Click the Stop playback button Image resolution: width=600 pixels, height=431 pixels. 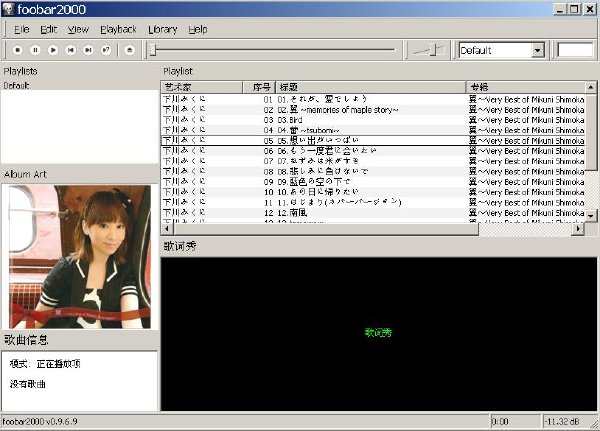[17, 50]
